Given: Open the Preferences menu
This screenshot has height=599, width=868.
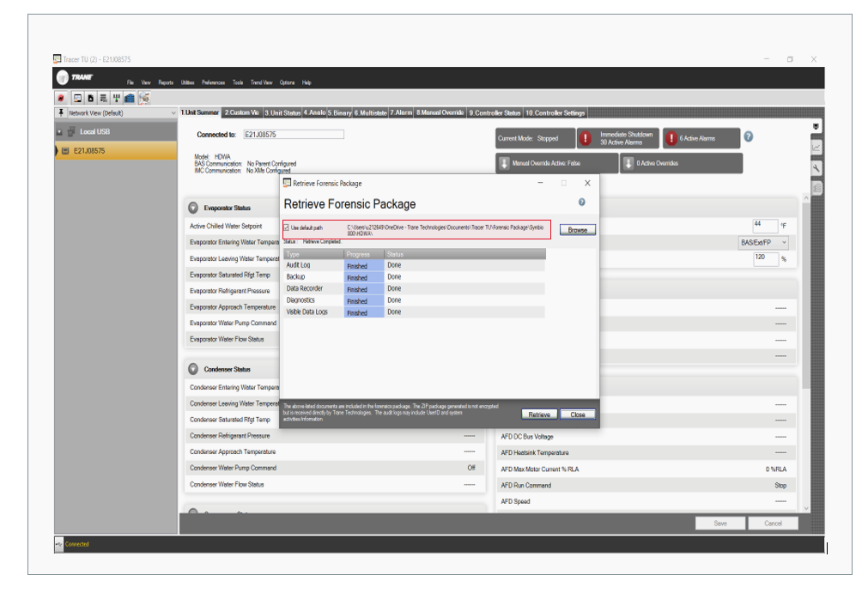Looking at the screenshot, I should pos(213,82).
